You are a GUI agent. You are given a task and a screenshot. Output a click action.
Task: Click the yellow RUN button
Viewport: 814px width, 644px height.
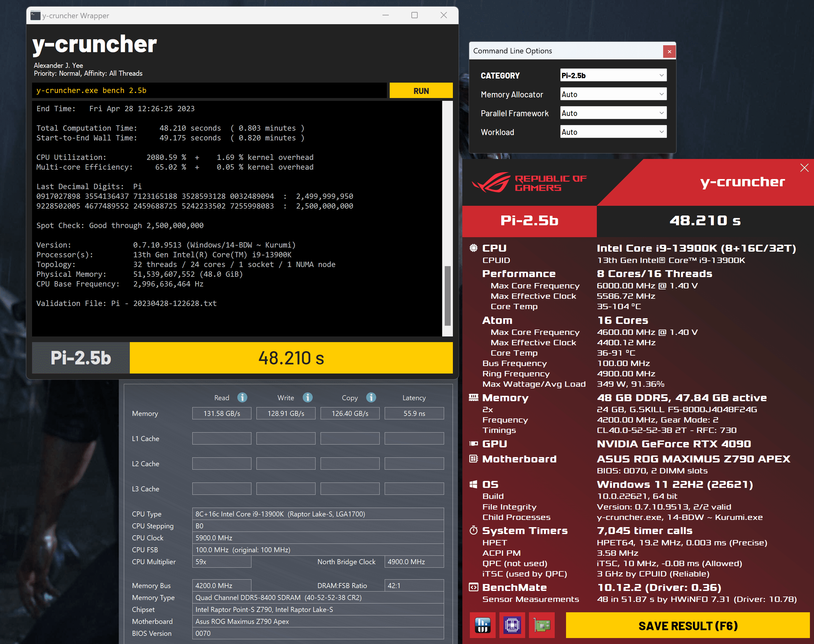(421, 90)
